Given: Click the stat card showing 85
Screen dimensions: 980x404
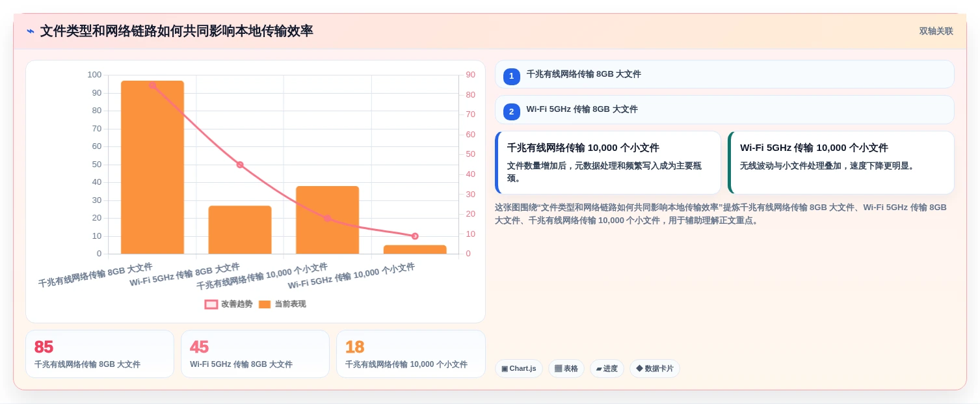Looking at the screenshot, I should [99, 354].
